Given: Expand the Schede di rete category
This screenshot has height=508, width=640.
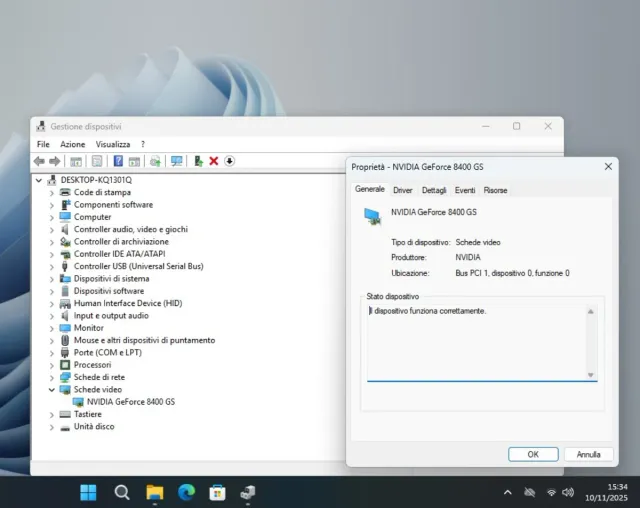Looking at the screenshot, I should (52, 378).
